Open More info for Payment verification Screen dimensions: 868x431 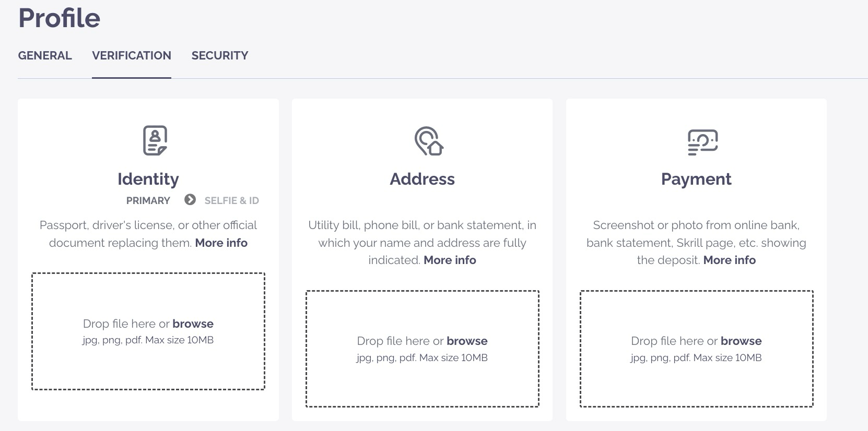pyautogui.click(x=729, y=260)
